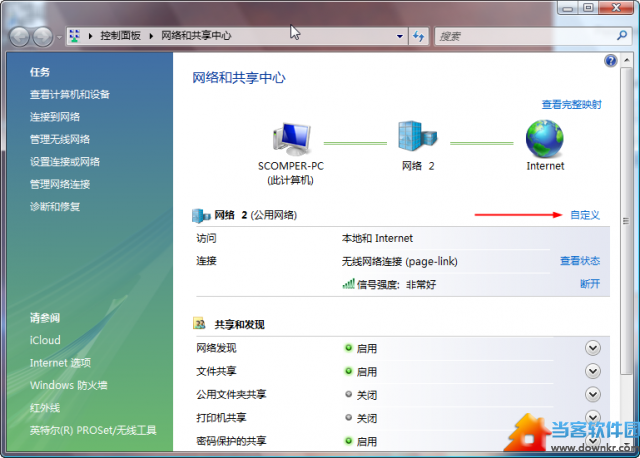Maximize the window
This screenshot has height=458, width=640.
(588, 7)
